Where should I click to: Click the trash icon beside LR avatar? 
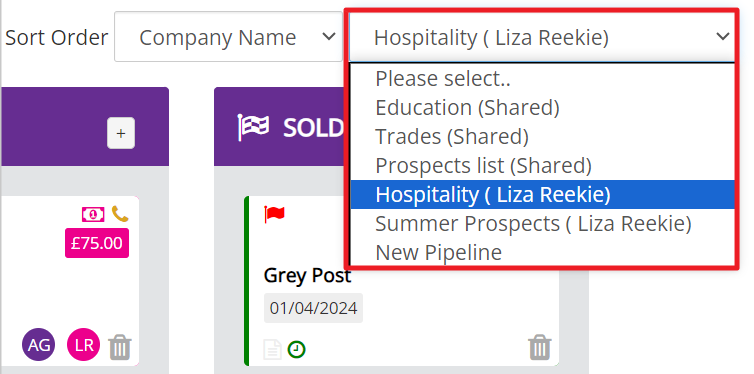point(120,347)
